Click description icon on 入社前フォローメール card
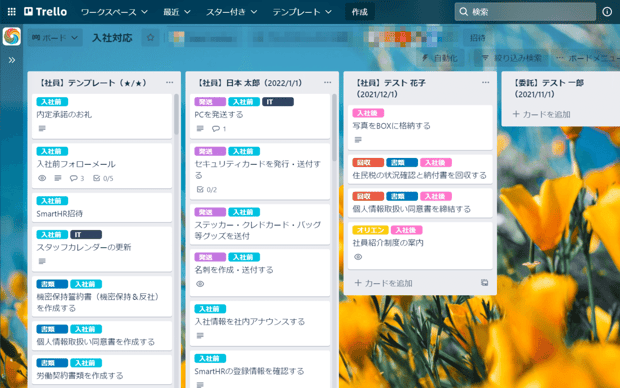The width and height of the screenshot is (620, 388). [58, 178]
